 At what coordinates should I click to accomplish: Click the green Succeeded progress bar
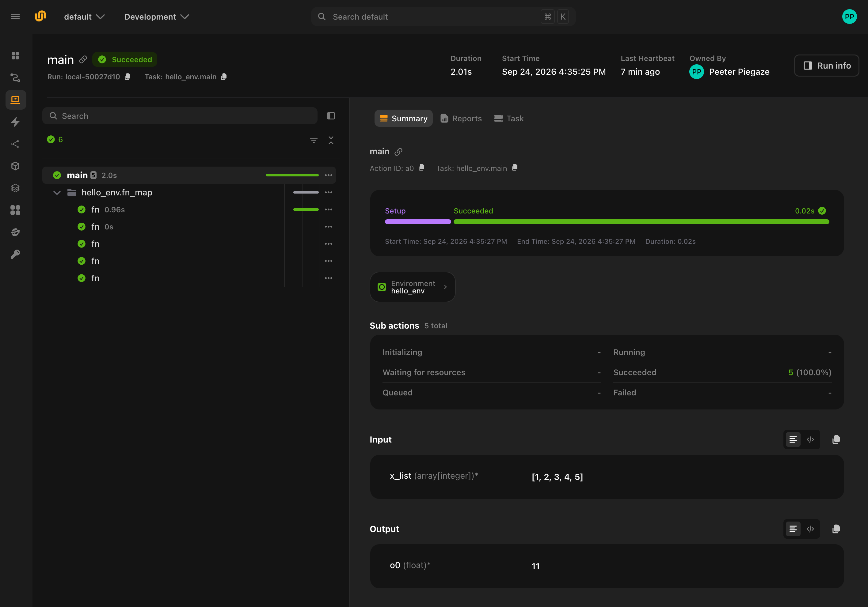(x=641, y=222)
